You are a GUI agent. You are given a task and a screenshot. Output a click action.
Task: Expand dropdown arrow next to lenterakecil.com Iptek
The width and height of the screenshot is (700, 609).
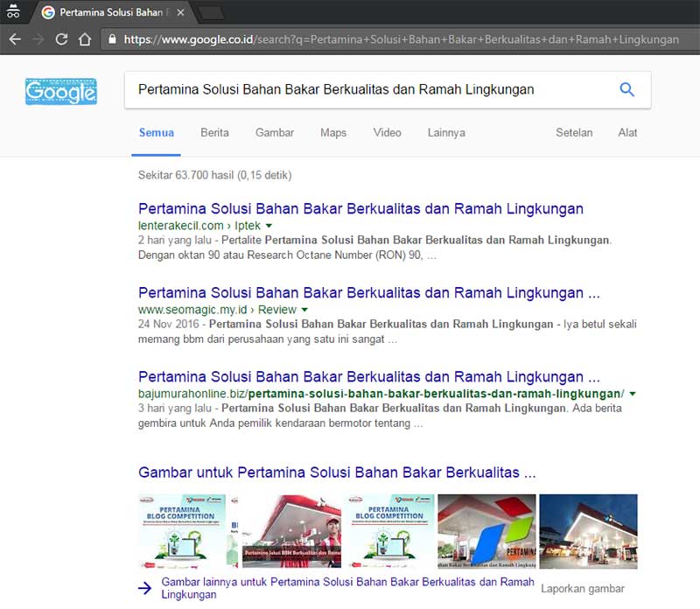pos(269,226)
